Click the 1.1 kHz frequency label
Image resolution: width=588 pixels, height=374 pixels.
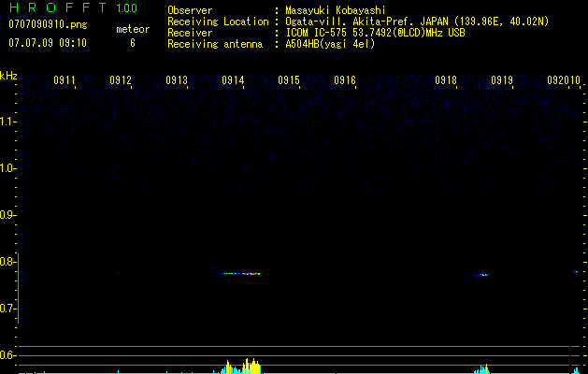[x=7, y=122]
